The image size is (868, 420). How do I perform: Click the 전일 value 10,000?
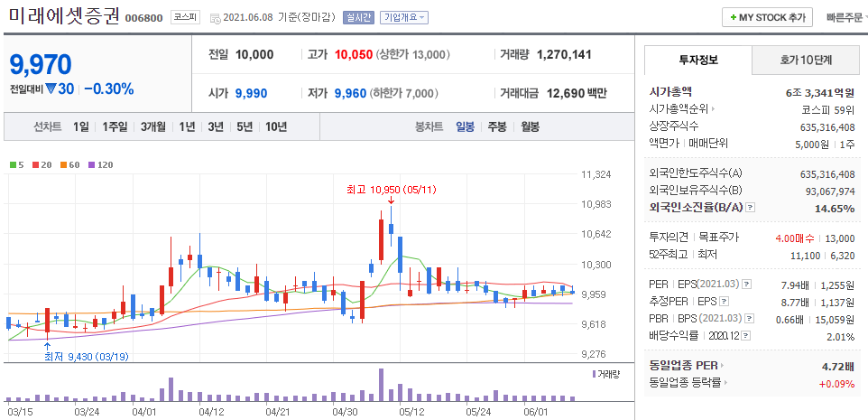[x=254, y=54]
